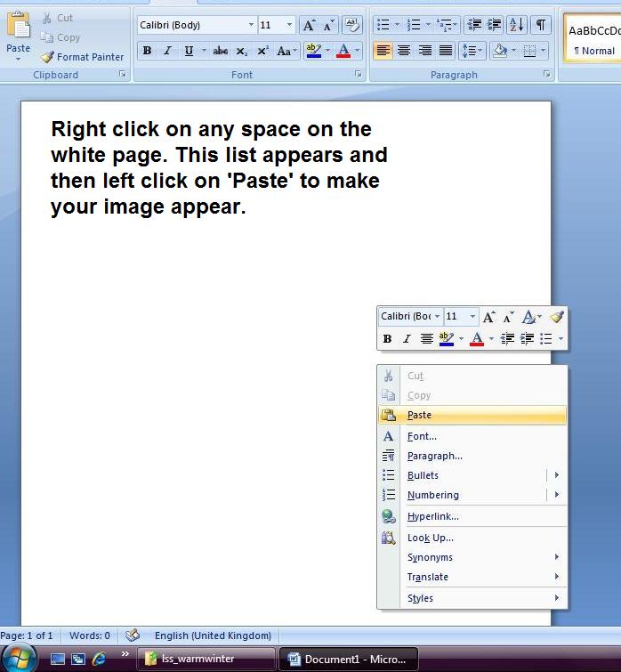
Task: Click ribbon Bullets list icon
Action: 383,25
